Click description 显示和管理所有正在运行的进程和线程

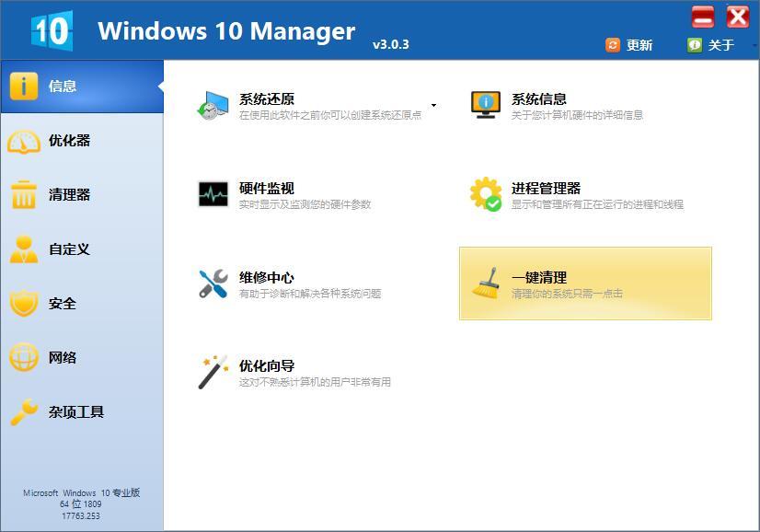tap(597, 204)
